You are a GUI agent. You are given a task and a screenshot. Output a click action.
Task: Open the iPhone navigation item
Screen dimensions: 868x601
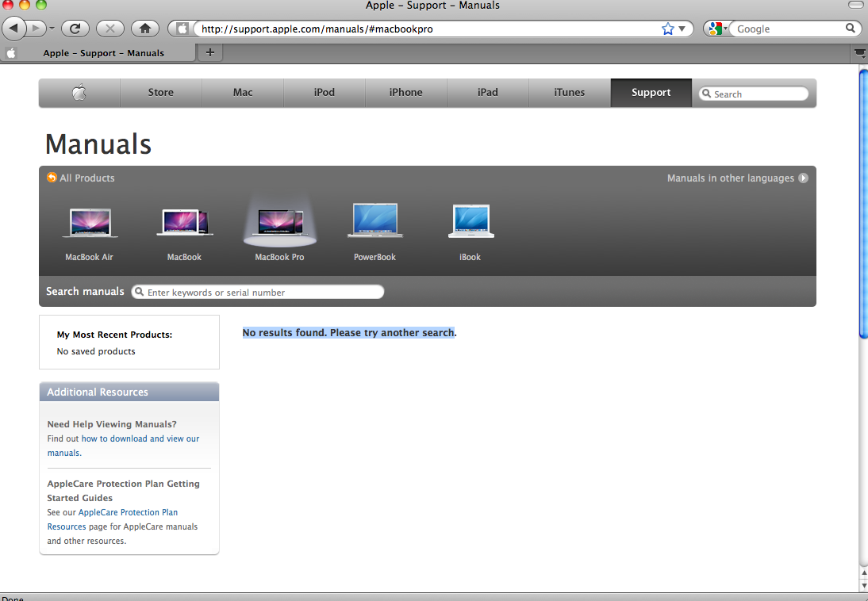click(x=405, y=93)
